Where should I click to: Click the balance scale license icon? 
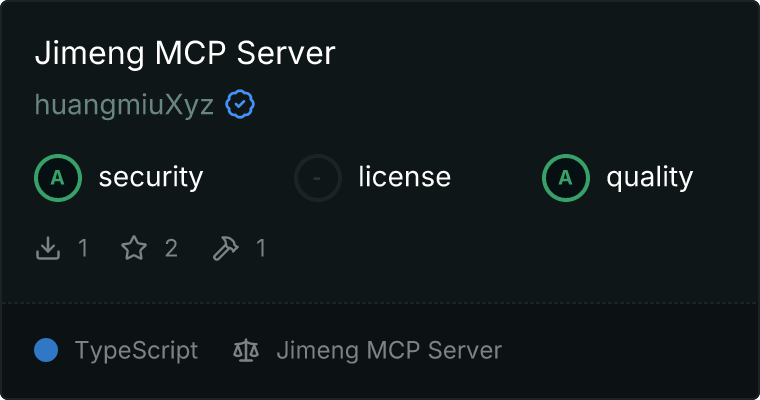(246, 350)
